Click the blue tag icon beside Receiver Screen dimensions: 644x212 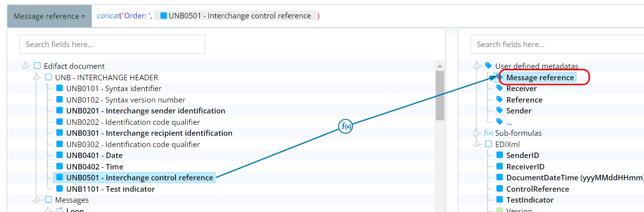(500, 88)
